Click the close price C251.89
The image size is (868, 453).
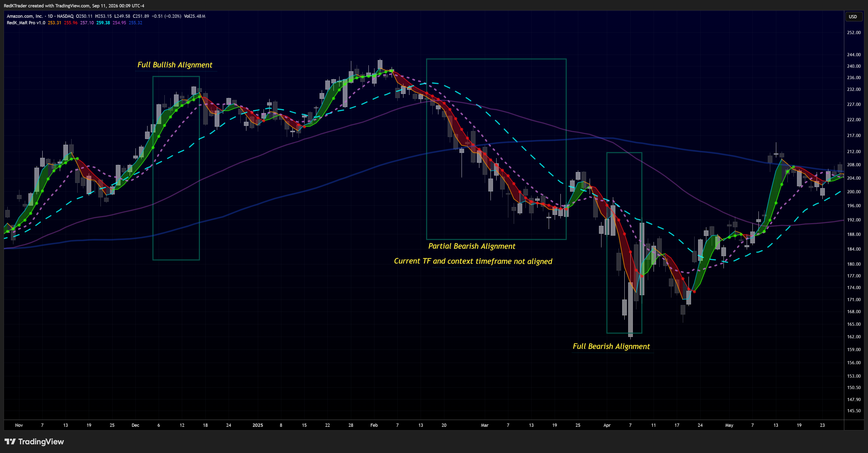(141, 16)
